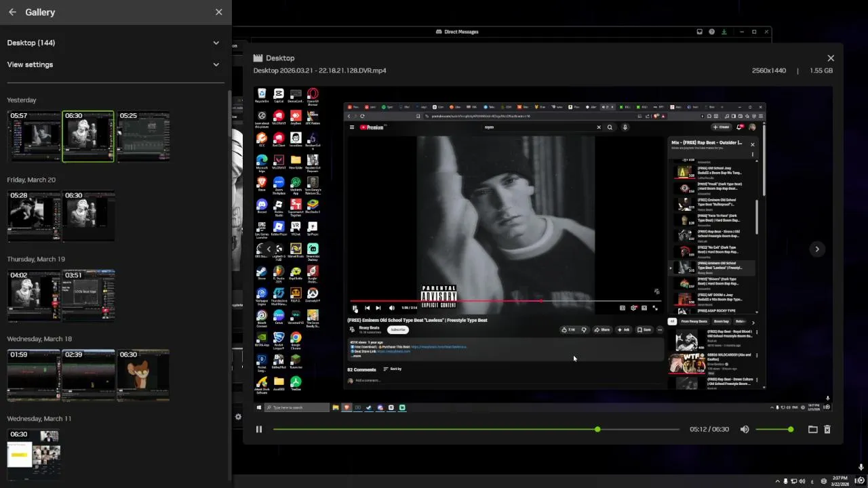Click the Friday, March 20 date header

tap(31, 180)
